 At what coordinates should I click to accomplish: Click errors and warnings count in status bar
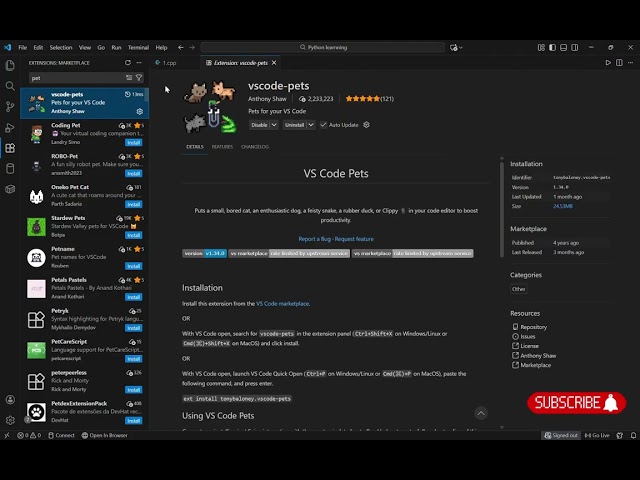tap(29, 435)
